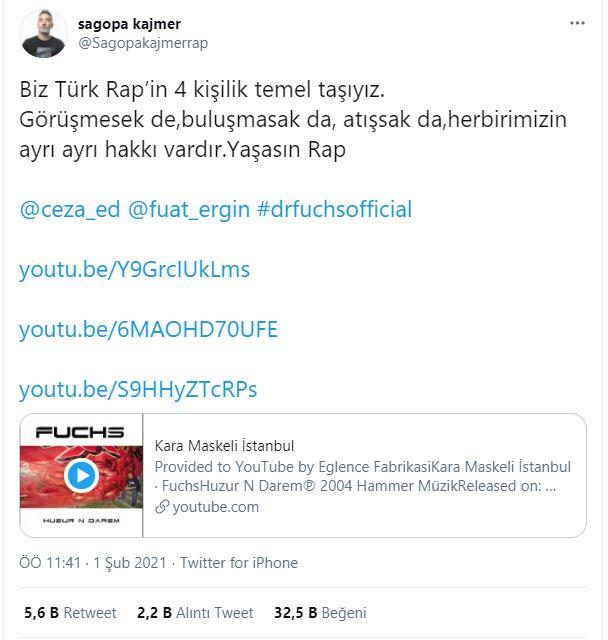The image size is (608, 640).
Task: View the 32,5 B Beğeni list
Action: pos(320,613)
